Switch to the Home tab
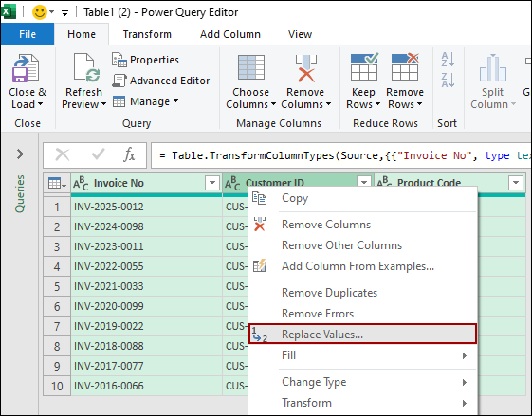The width and height of the screenshot is (532, 416). coord(82,34)
